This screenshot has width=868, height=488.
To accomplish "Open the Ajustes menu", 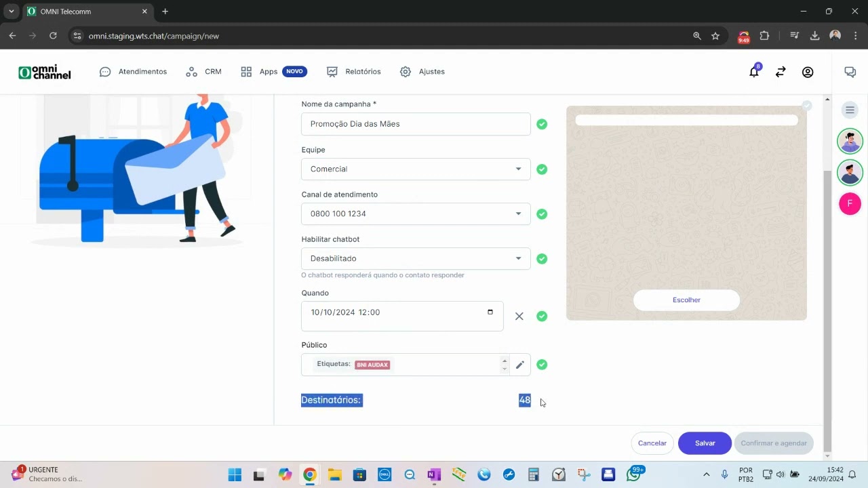I will 422,72.
